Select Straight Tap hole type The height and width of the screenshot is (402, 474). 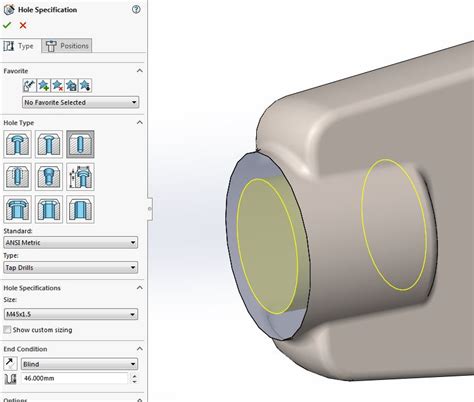pos(17,177)
